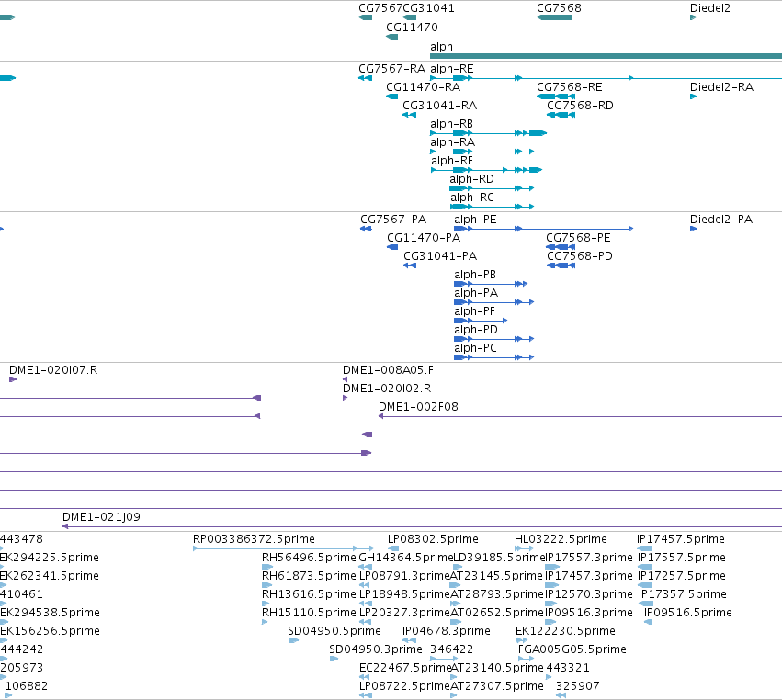This screenshot has height=700, width=782.
Task: Click protein alph-PF
Action: coord(481,321)
